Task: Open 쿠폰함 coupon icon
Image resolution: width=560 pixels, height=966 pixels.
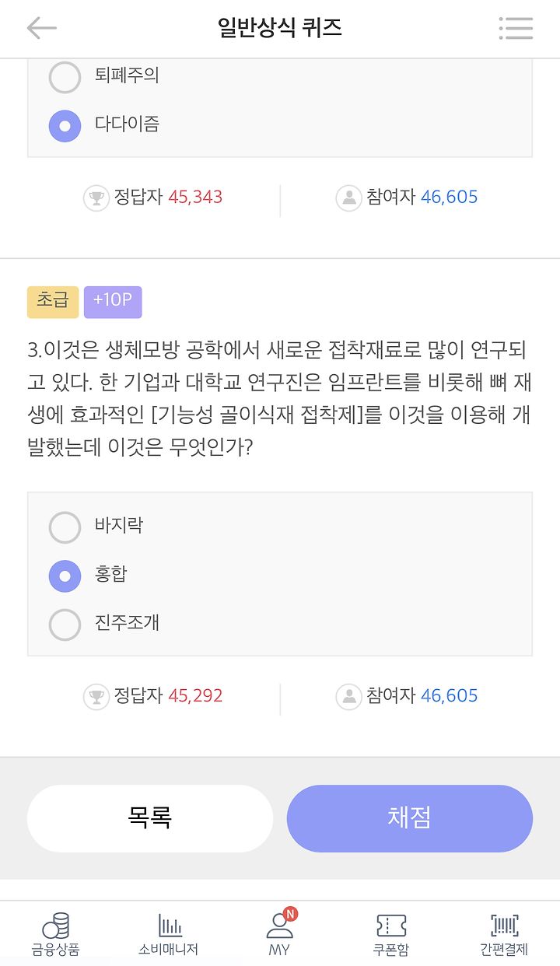Action: pos(391,926)
